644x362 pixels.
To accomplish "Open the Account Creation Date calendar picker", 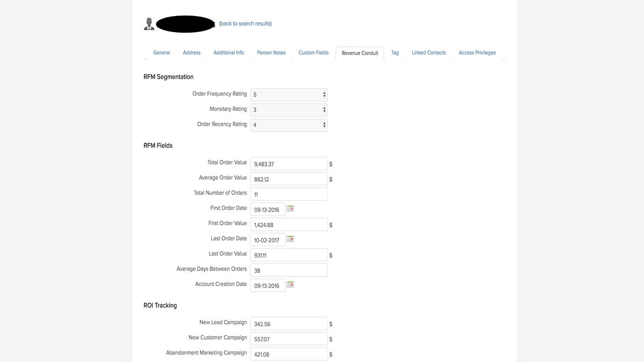I will click(x=290, y=284).
